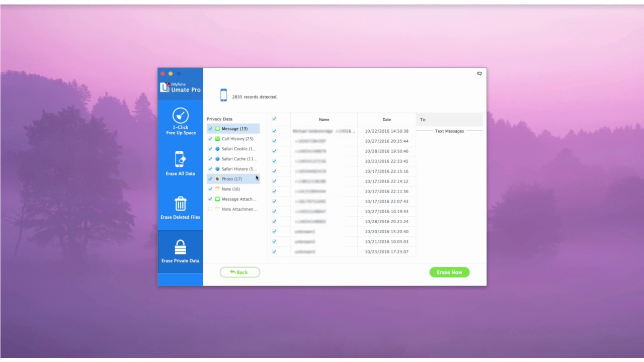The height and width of the screenshot is (362, 644).
Task: Click date 10/28/2016 20:21:24
Action: [386, 222]
